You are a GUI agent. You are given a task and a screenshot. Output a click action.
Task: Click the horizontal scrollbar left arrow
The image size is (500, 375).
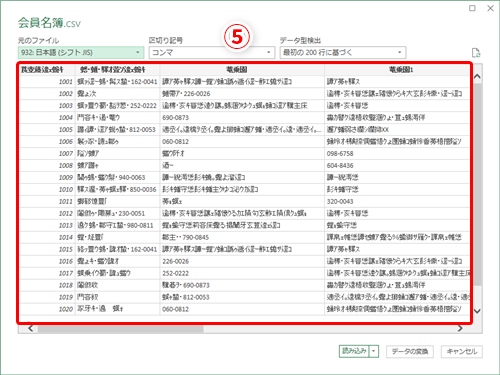31,329
